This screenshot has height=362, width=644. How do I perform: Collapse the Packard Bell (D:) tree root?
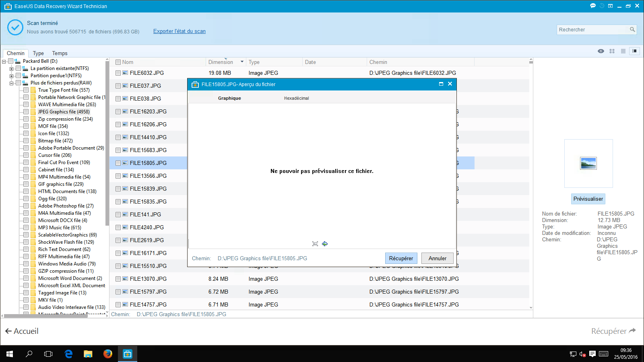coord(4,62)
